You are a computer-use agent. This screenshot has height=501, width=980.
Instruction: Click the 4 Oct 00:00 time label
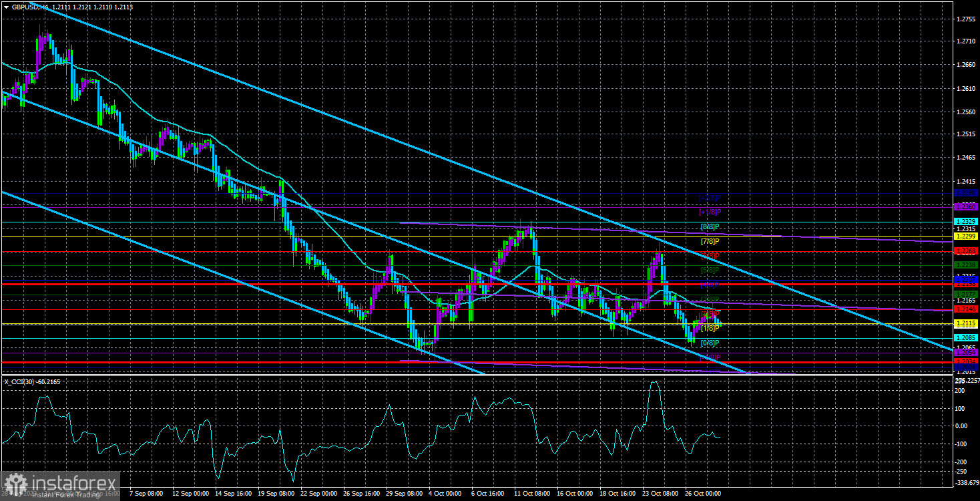(444, 494)
